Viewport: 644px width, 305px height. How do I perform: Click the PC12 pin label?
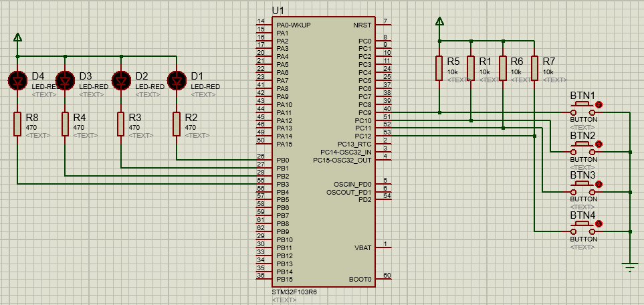pyautogui.click(x=363, y=136)
